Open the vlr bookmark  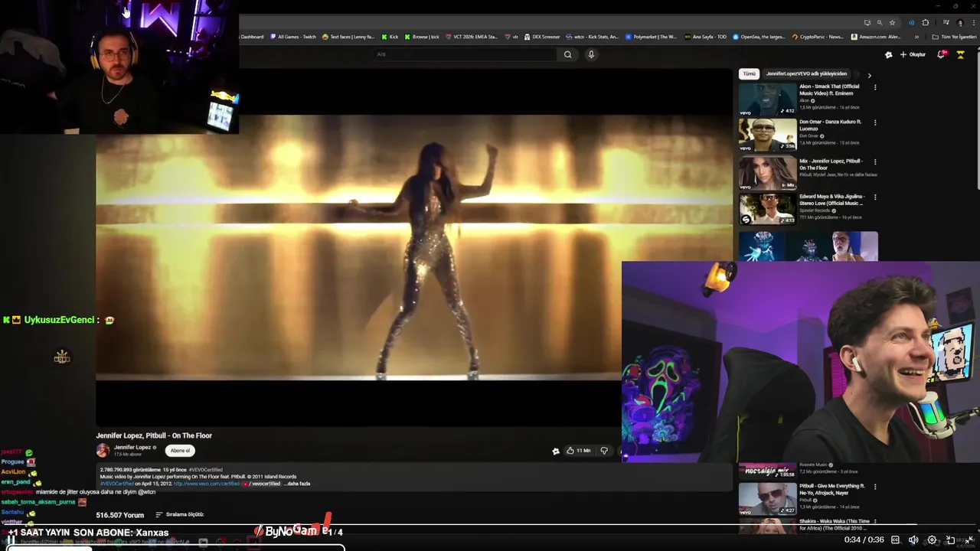point(511,37)
